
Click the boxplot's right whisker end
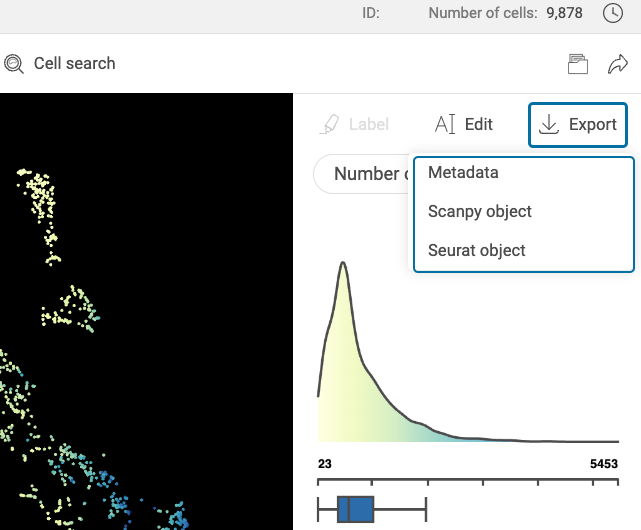[x=426, y=509]
